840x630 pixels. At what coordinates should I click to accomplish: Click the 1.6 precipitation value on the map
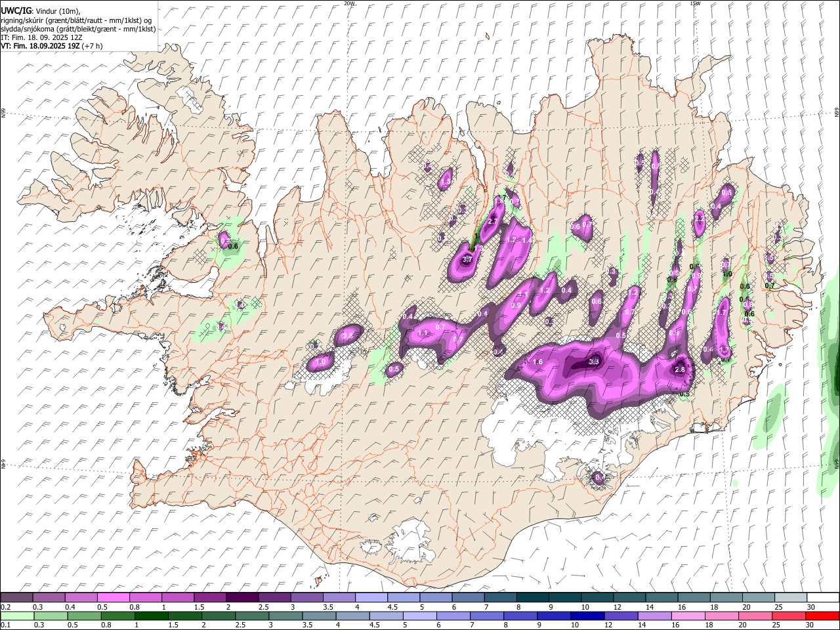coord(537,362)
